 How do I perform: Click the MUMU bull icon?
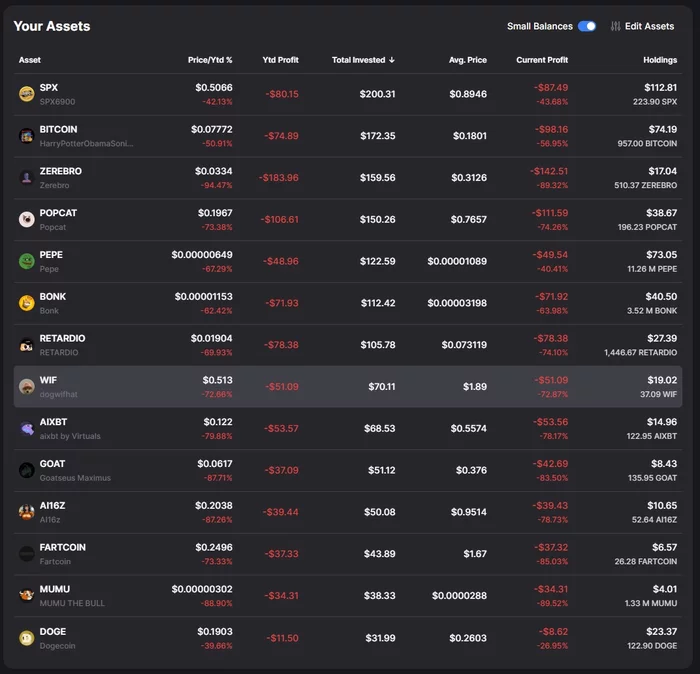click(27, 595)
